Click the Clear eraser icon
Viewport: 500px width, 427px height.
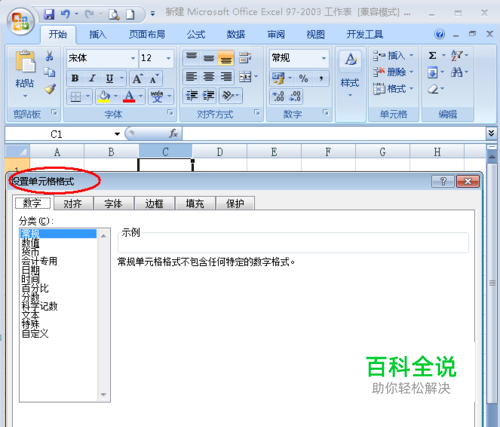433,89
